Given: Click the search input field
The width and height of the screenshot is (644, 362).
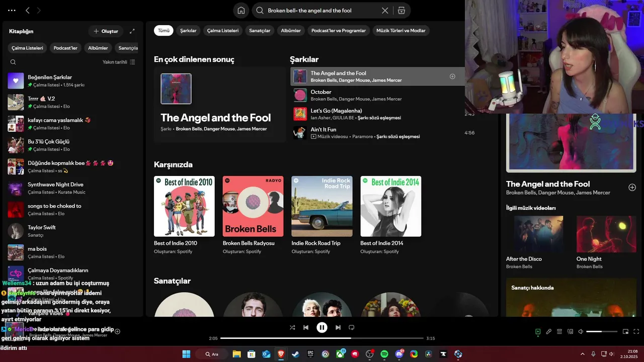Looking at the screenshot, I should point(322,11).
